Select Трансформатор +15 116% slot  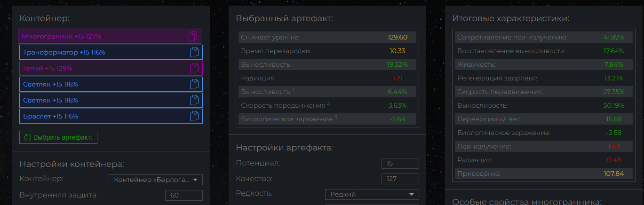[111, 52]
